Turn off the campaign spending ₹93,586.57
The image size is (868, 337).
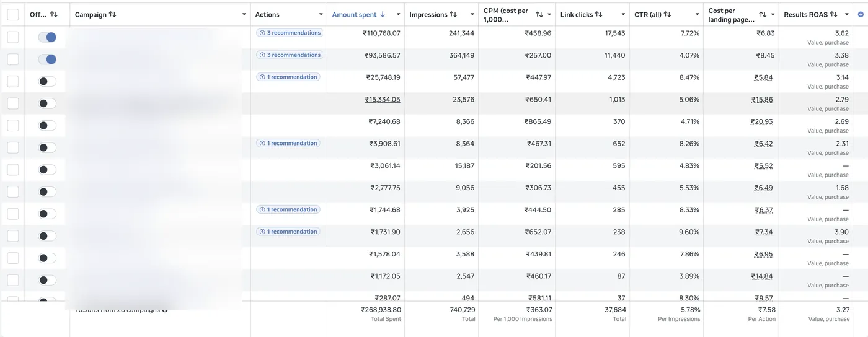click(47, 59)
